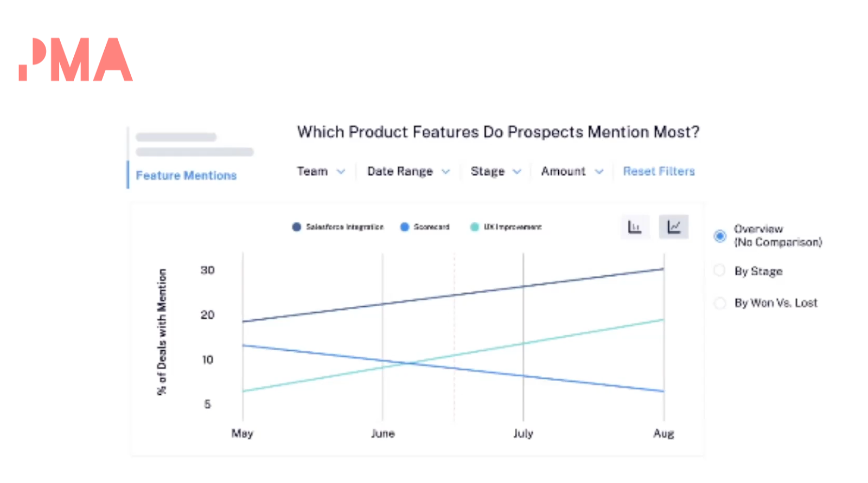Click the first gray sidebar placeholder item

[x=176, y=137]
